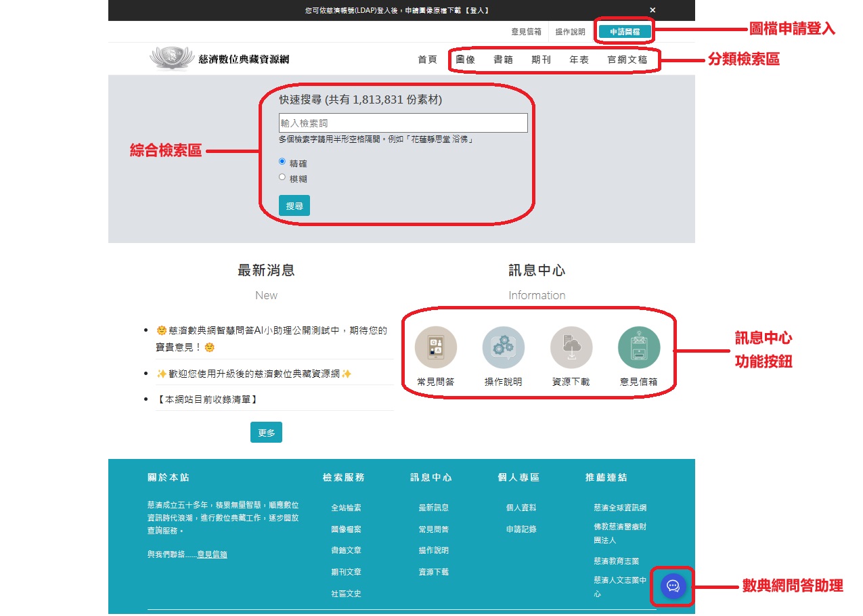Visit the 慈濟全球資訊網 recommended link
The height and width of the screenshot is (616, 863).
620,508
